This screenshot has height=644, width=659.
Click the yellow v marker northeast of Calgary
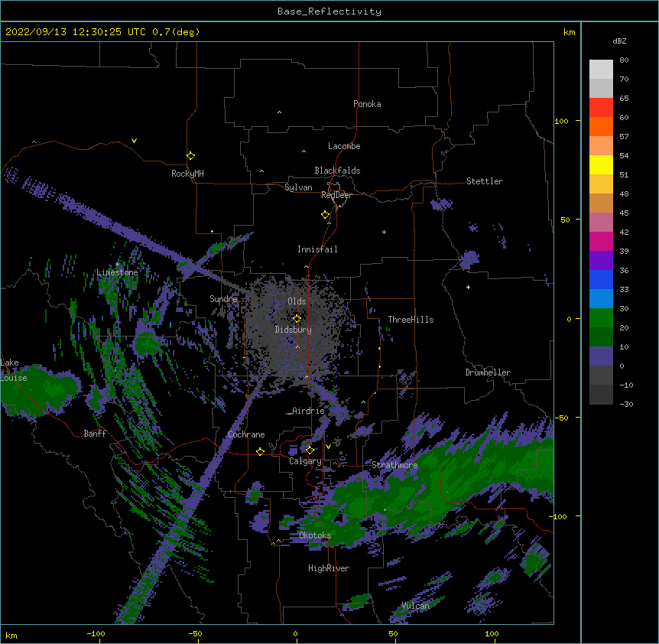tap(328, 446)
